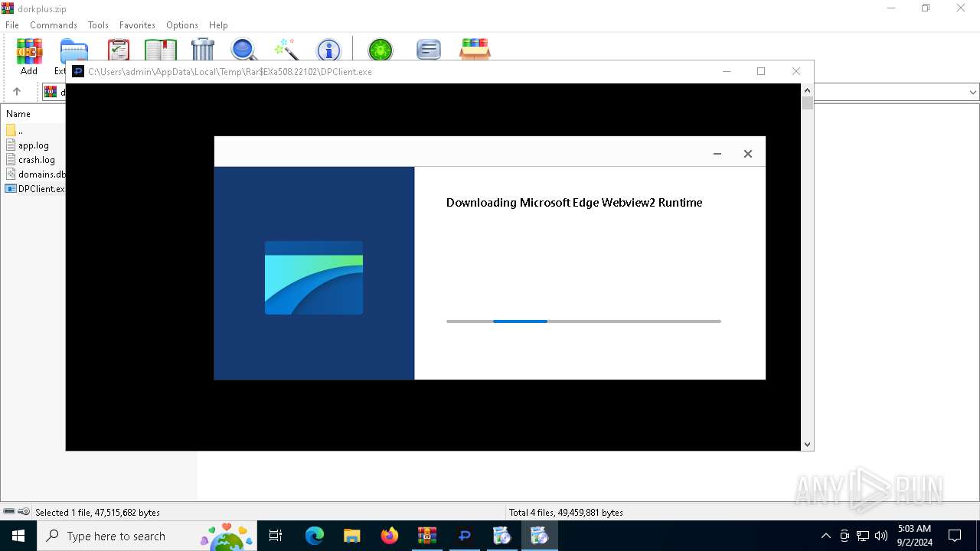The width and height of the screenshot is (980, 551).
Task: Open the Favorites menu
Action: tap(137, 25)
